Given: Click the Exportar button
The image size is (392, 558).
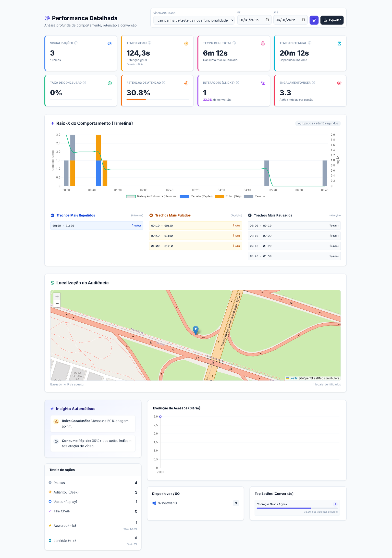Looking at the screenshot, I should click(332, 20).
